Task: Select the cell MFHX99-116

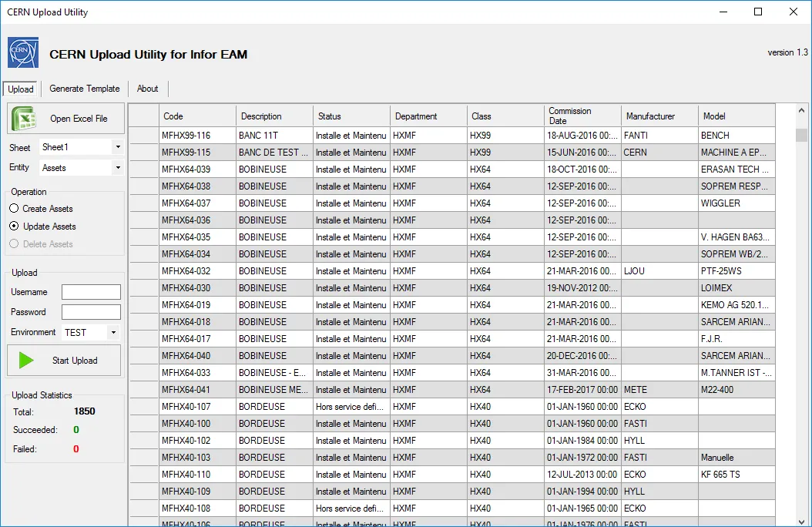Action: (x=197, y=135)
